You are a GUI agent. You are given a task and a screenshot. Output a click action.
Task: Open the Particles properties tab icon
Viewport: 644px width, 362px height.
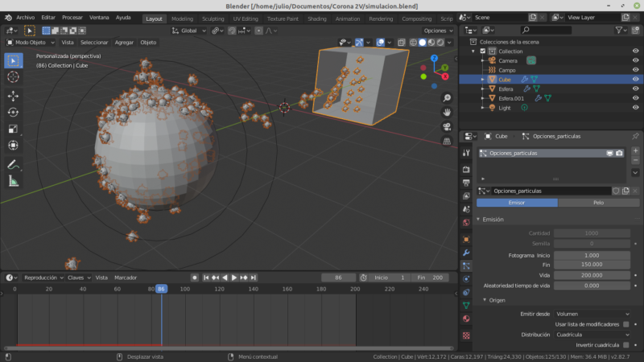tap(466, 265)
